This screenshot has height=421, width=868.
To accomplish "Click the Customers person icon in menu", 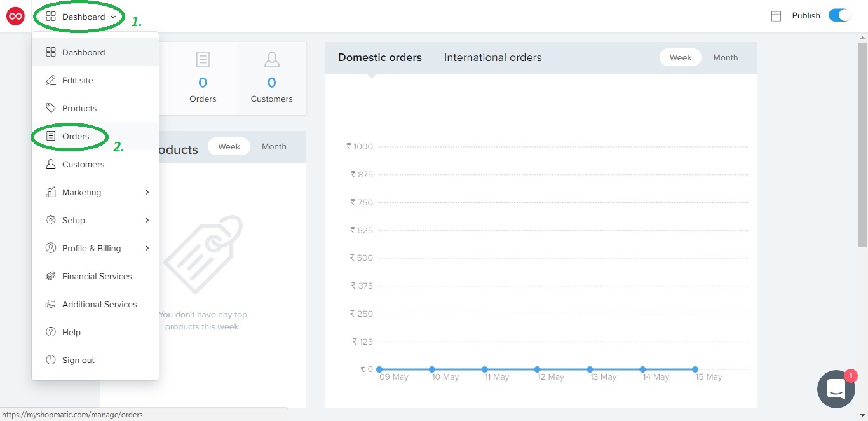I will tap(51, 164).
